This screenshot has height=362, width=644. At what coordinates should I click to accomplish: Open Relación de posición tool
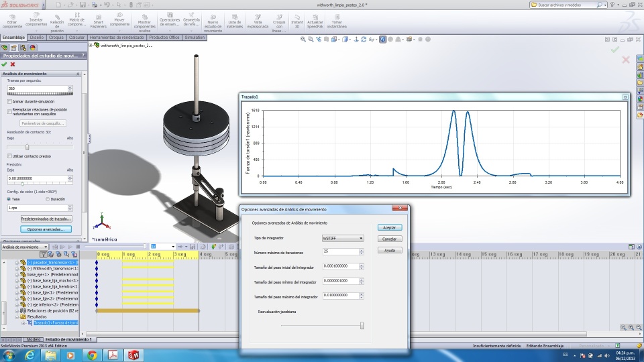57,23
